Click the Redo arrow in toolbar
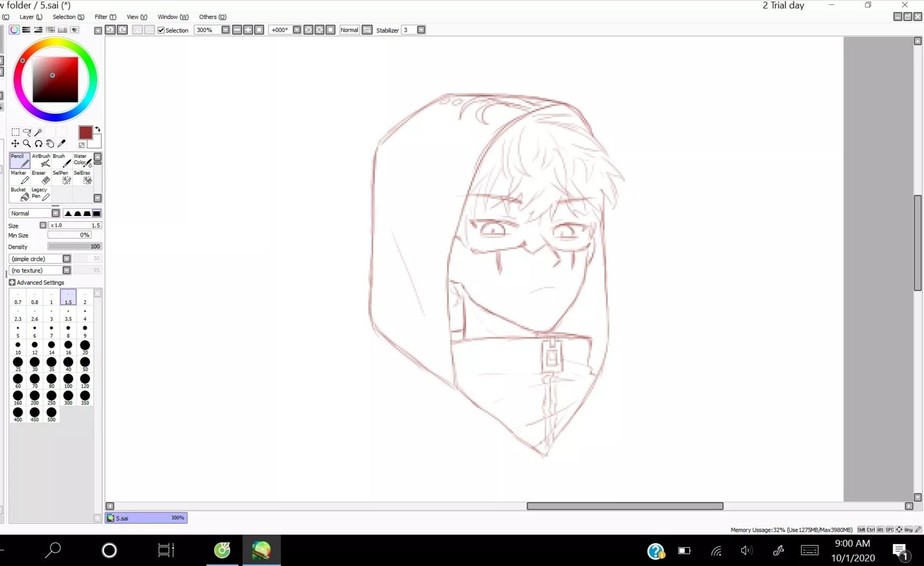This screenshot has width=924, height=566. (x=122, y=30)
